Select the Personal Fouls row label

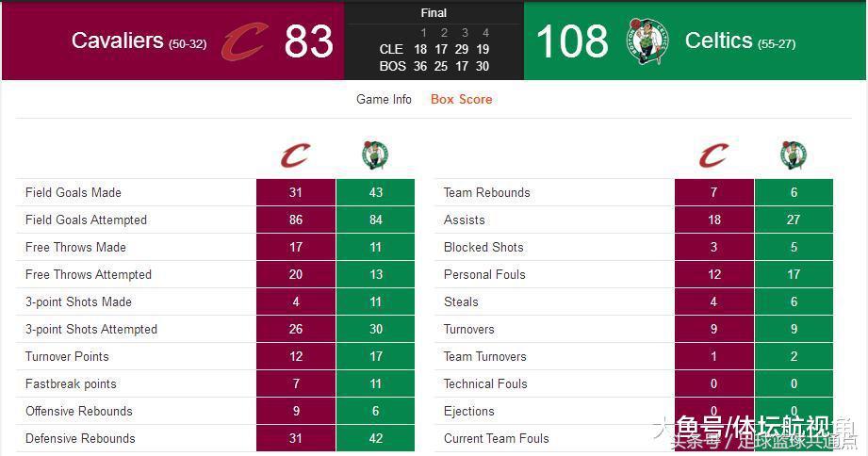[484, 274]
